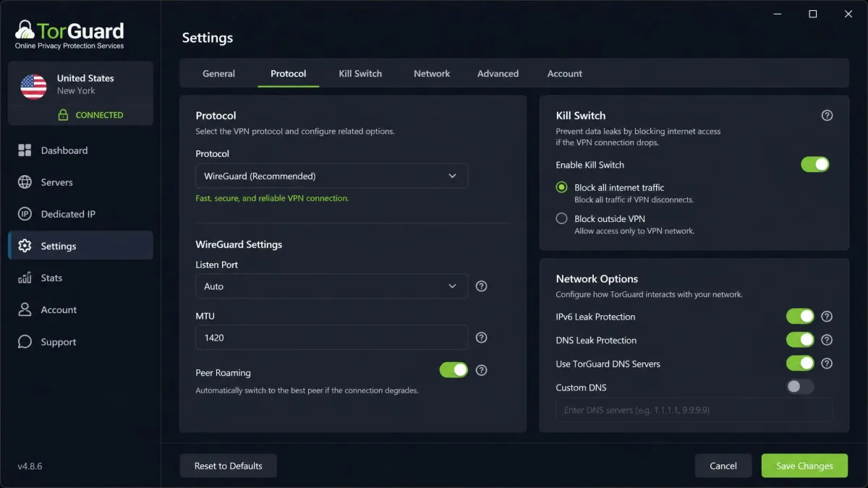Click the TorGuard padlock logo
868x488 pixels.
pyautogui.click(x=25, y=30)
